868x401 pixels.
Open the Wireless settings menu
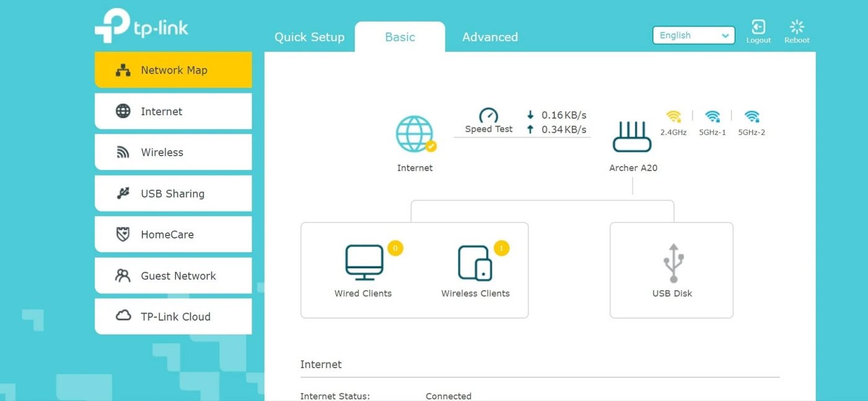pos(173,152)
